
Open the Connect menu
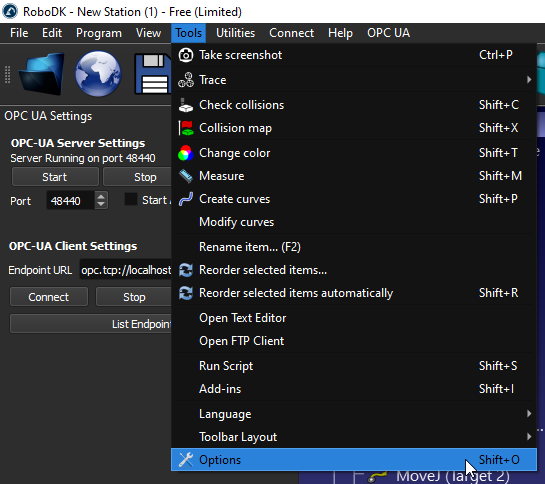click(291, 33)
